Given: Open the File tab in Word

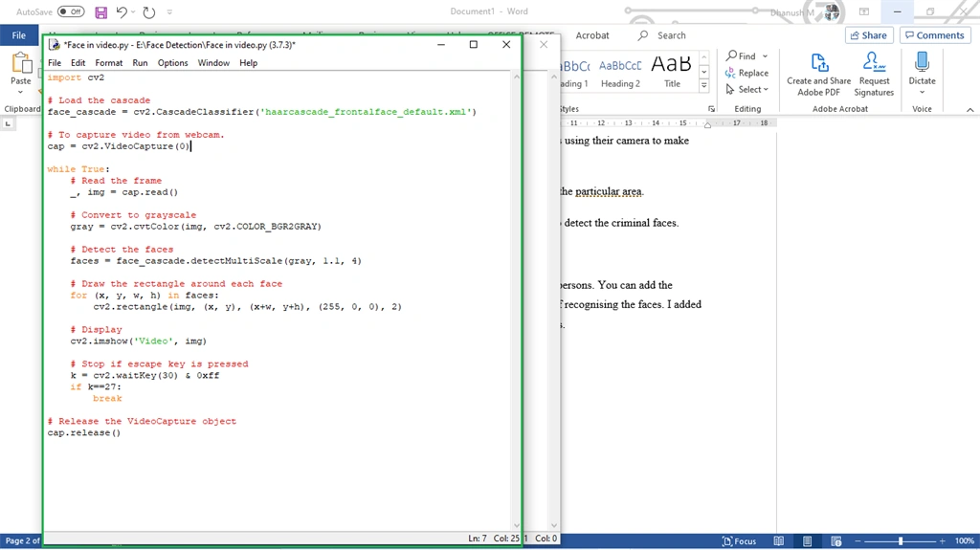Looking at the screenshot, I should (19, 35).
